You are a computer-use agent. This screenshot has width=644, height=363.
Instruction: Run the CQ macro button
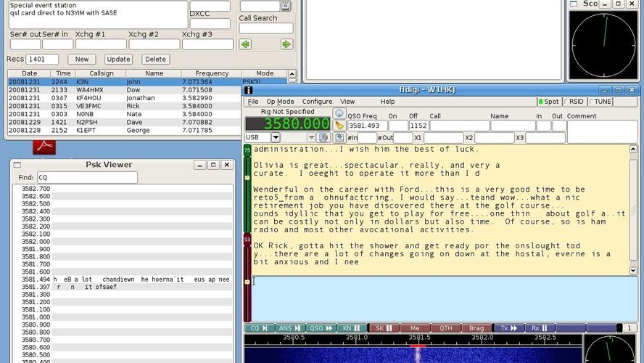click(259, 328)
